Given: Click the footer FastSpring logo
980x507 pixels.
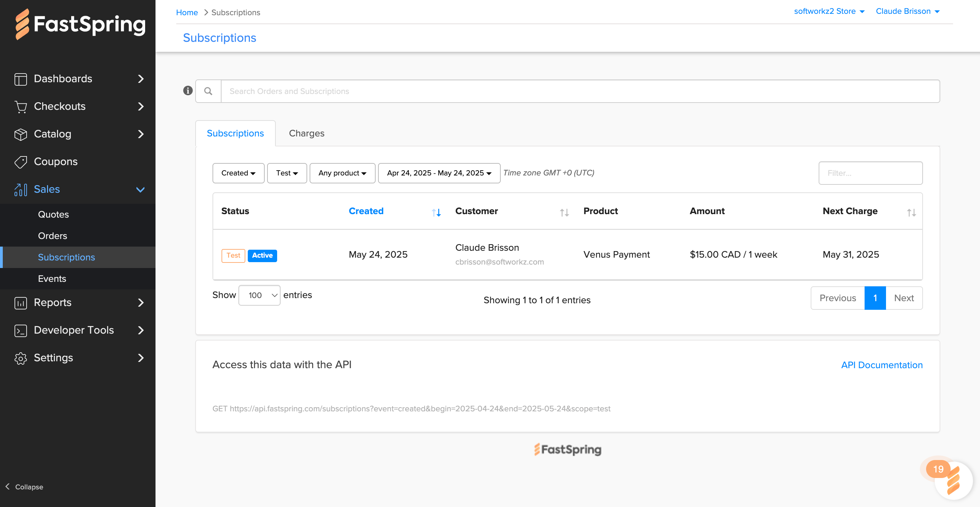Looking at the screenshot, I should click(x=567, y=449).
